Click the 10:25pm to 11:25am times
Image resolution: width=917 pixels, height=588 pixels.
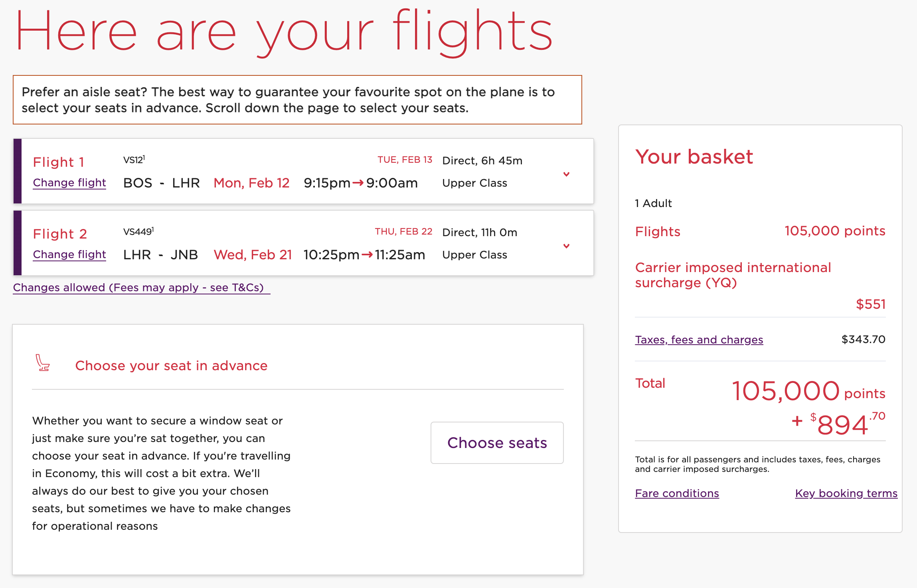[x=364, y=255]
